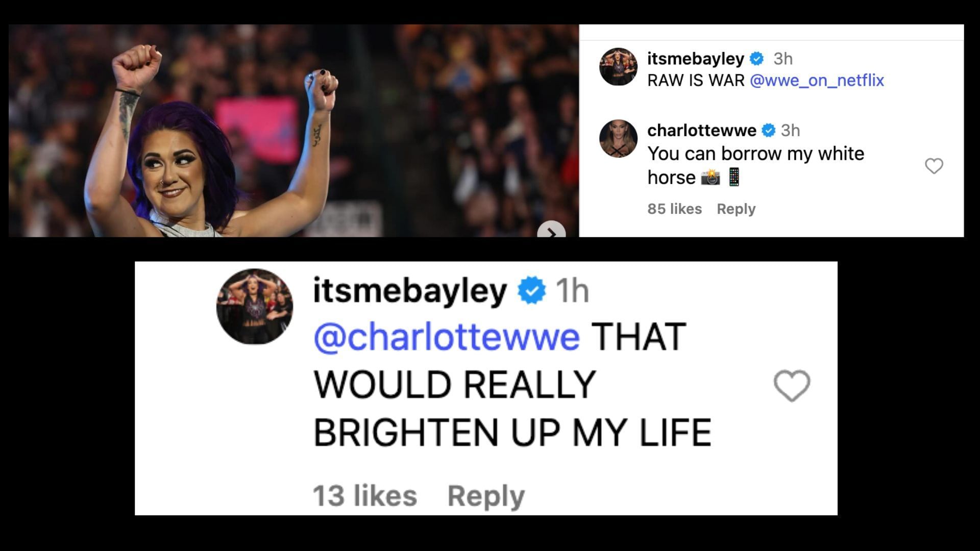Open the @charlottewwe mention in Bayley's reply
Image resolution: width=980 pixels, height=551 pixels.
click(x=447, y=337)
